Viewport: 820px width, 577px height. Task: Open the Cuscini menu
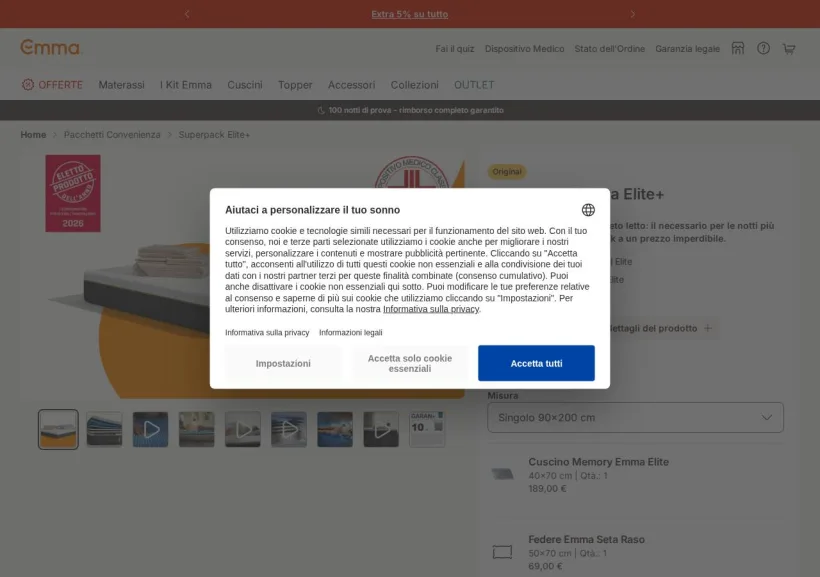[x=245, y=85]
